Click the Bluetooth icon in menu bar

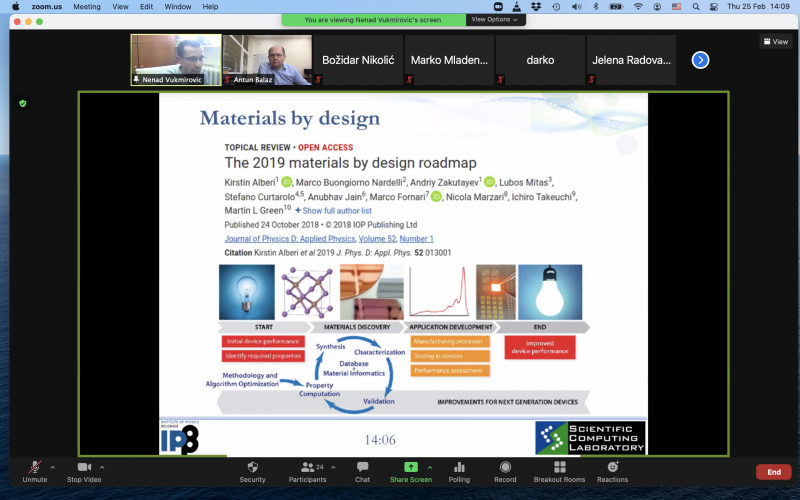coord(595,7)
